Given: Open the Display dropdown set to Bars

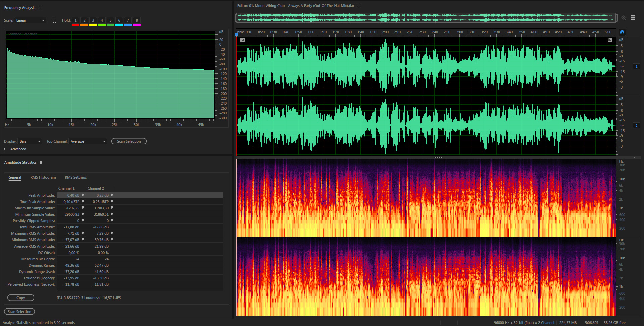Looking at the screenshot, I should point(30,141).
